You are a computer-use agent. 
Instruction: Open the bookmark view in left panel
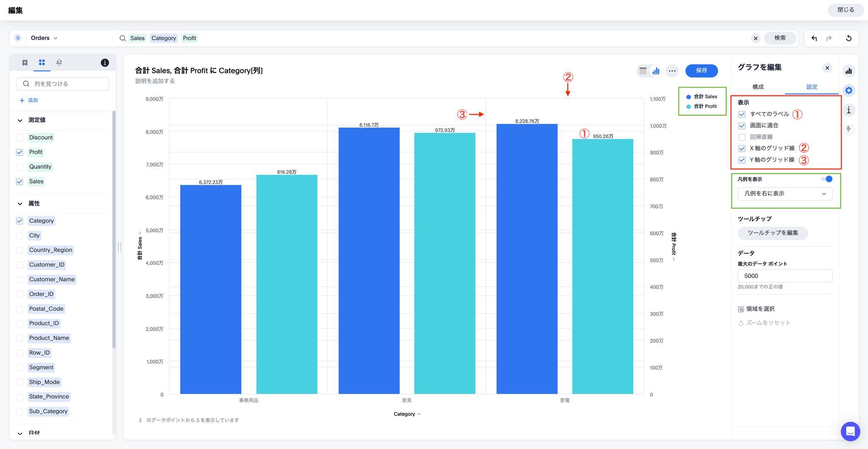coord(25,63)
